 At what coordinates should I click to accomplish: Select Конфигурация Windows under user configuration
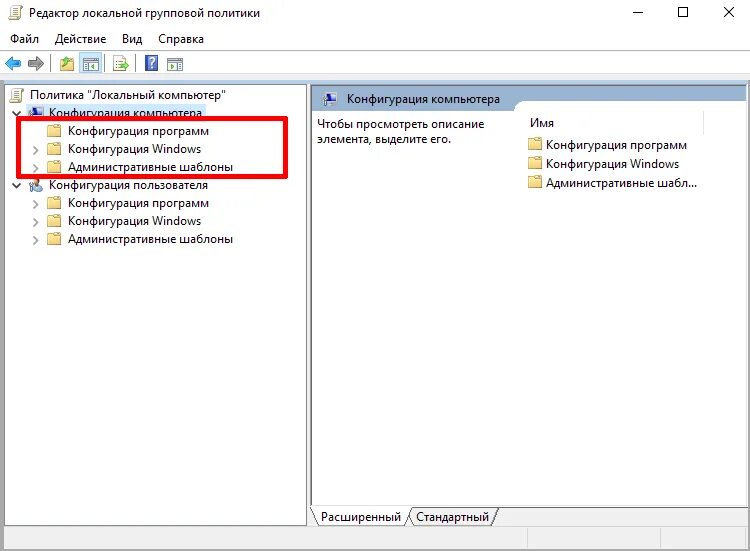[134, 221]
